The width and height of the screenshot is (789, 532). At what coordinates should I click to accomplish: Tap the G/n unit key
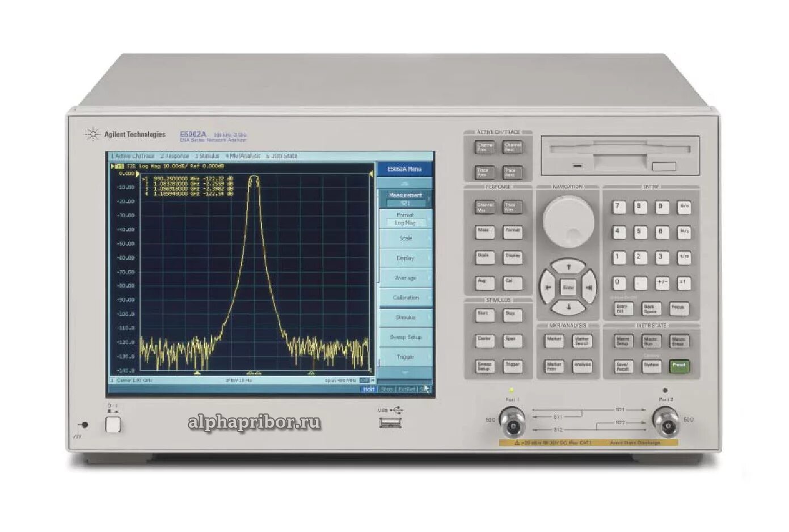coord(684,207)
